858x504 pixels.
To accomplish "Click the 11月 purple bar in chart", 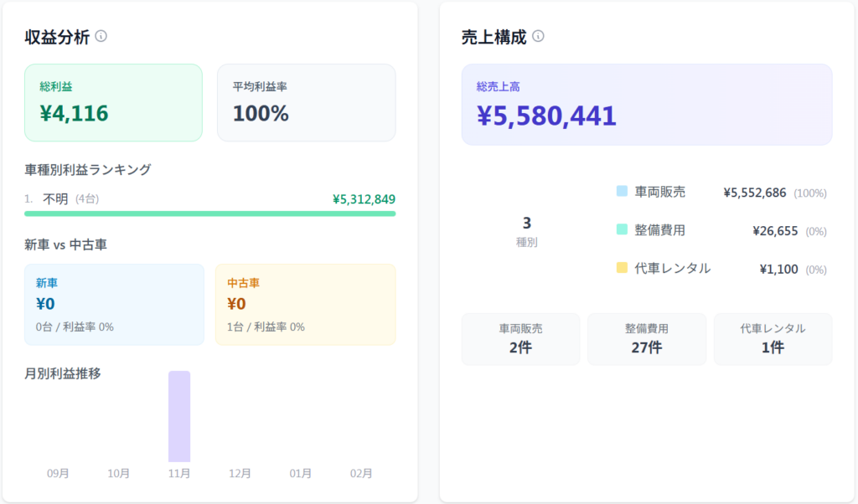I will point(179,416).
